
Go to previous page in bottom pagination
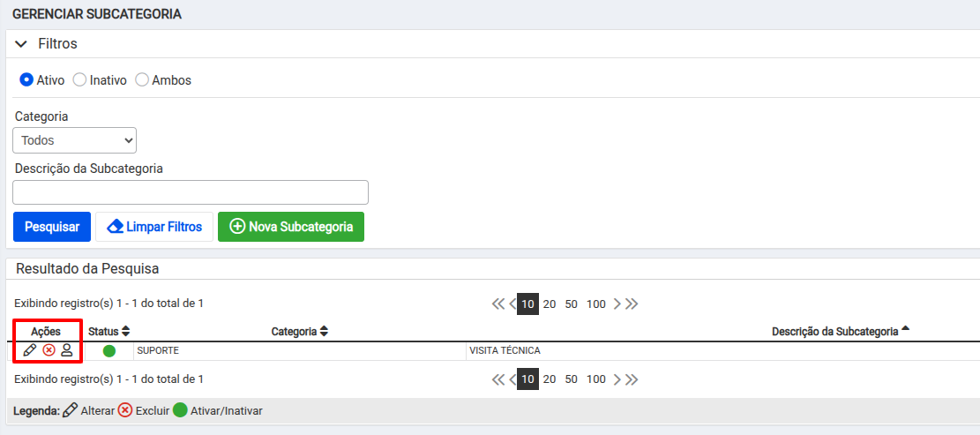[512, 379]
